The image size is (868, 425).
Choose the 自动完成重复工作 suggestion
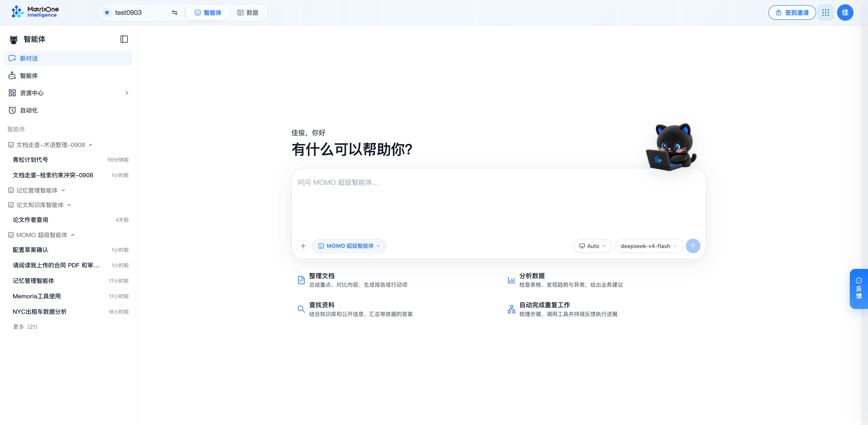coord(562,309)
